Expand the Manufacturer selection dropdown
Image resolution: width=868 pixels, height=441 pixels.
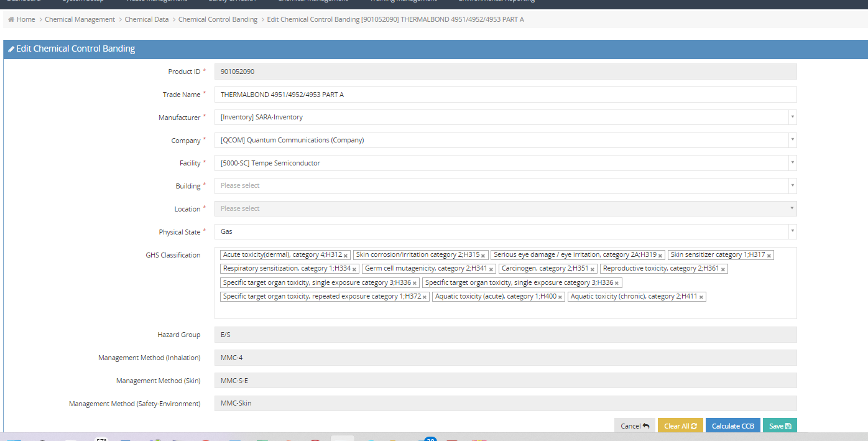coord(792,117)
